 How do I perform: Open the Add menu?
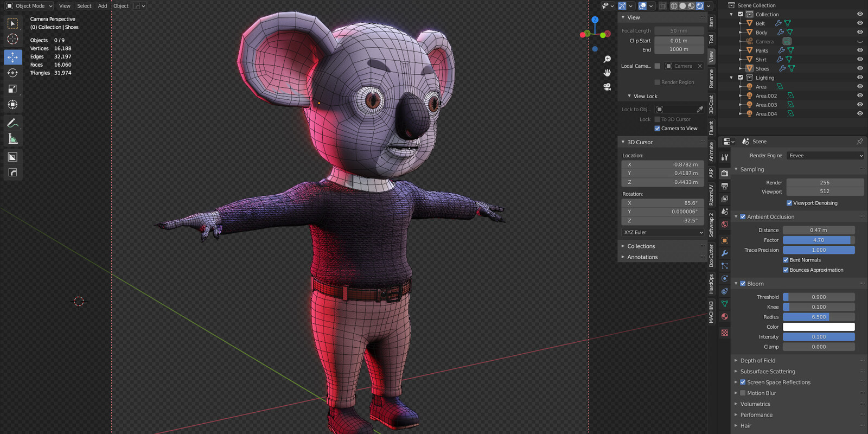103,6
